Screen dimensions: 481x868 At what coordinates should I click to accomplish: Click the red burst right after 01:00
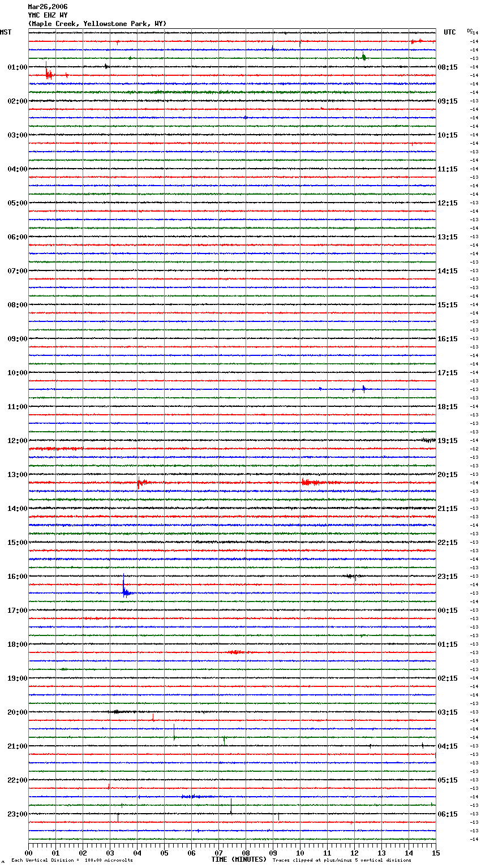tap(49, 73)
